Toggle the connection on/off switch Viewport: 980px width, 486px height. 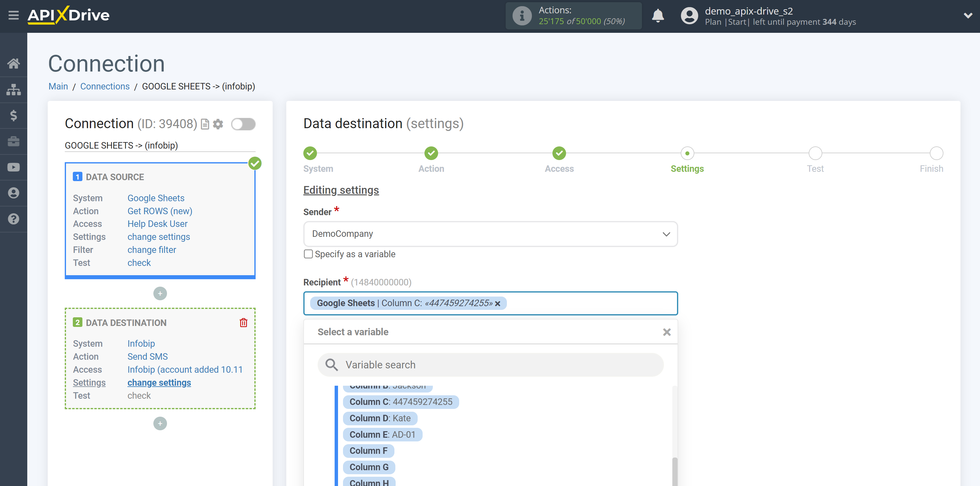(243, 124)
